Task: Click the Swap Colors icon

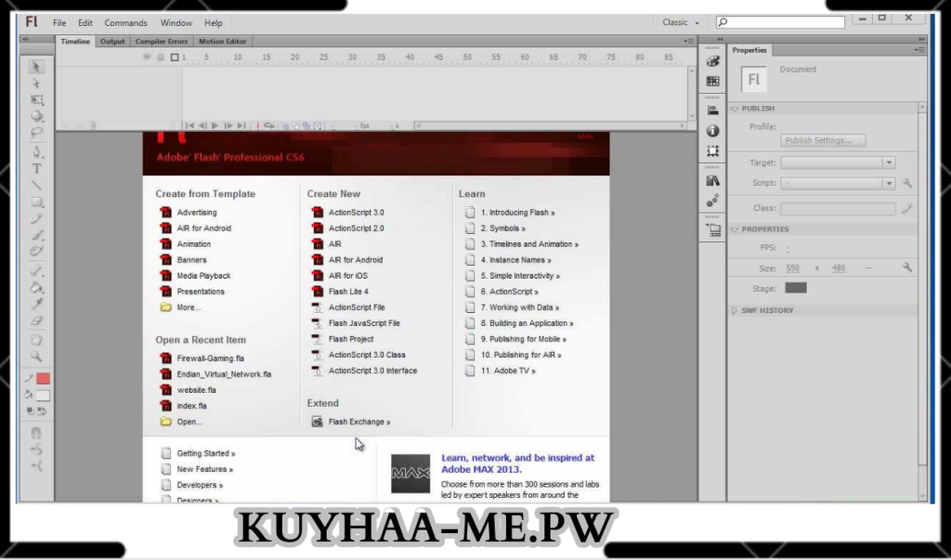Action: pyautogui.click(x=42, y=411)
